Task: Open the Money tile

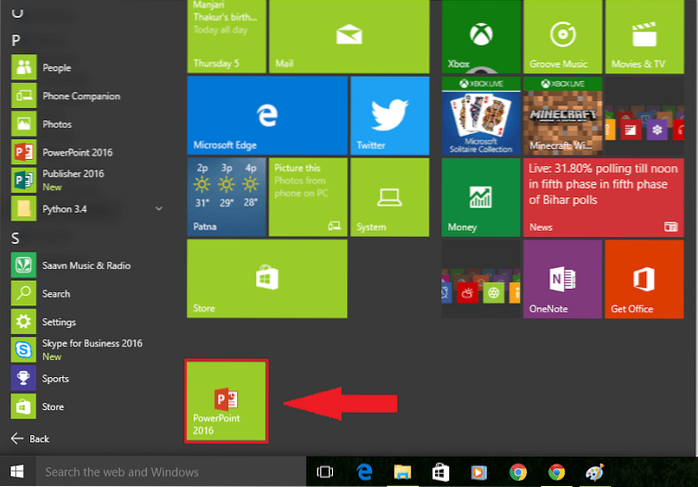Action: coord(480,196)
